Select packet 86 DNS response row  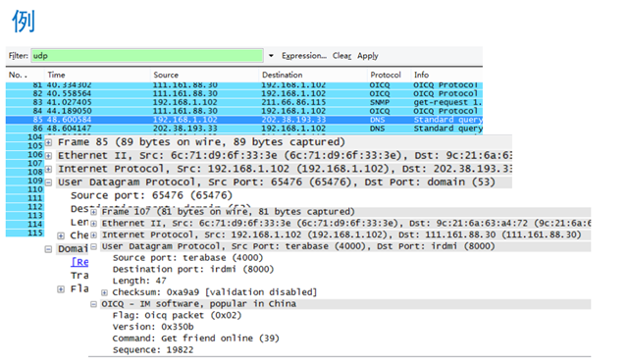click(x=244, y=129)
